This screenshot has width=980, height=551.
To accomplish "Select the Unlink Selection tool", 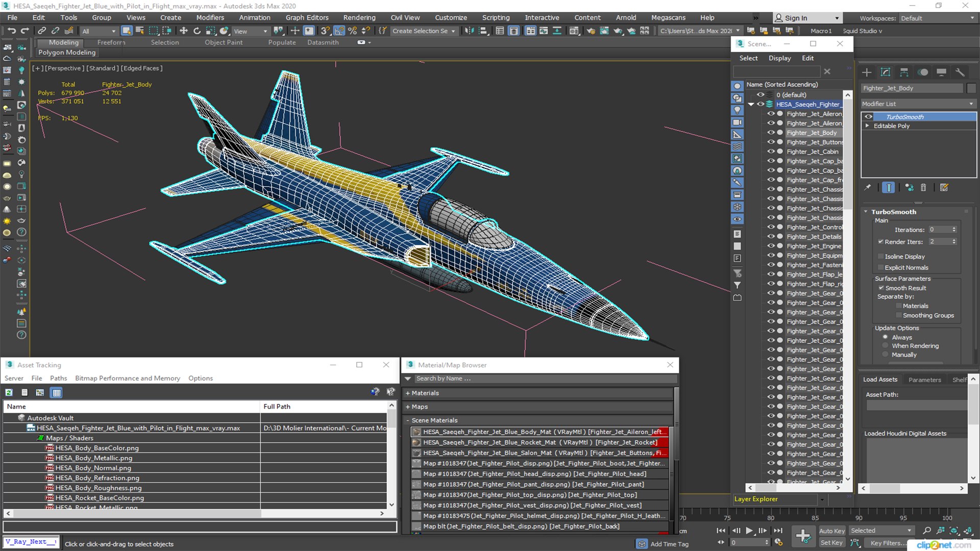I will coord(56,31).
